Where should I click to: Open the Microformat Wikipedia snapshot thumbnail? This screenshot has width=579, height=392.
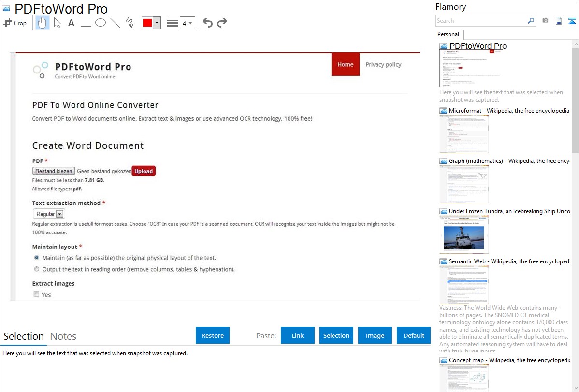(x=464, y=134)
